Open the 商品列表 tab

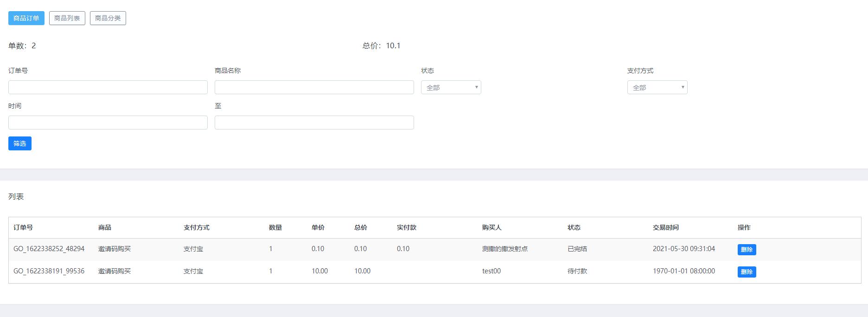point(67,18)
